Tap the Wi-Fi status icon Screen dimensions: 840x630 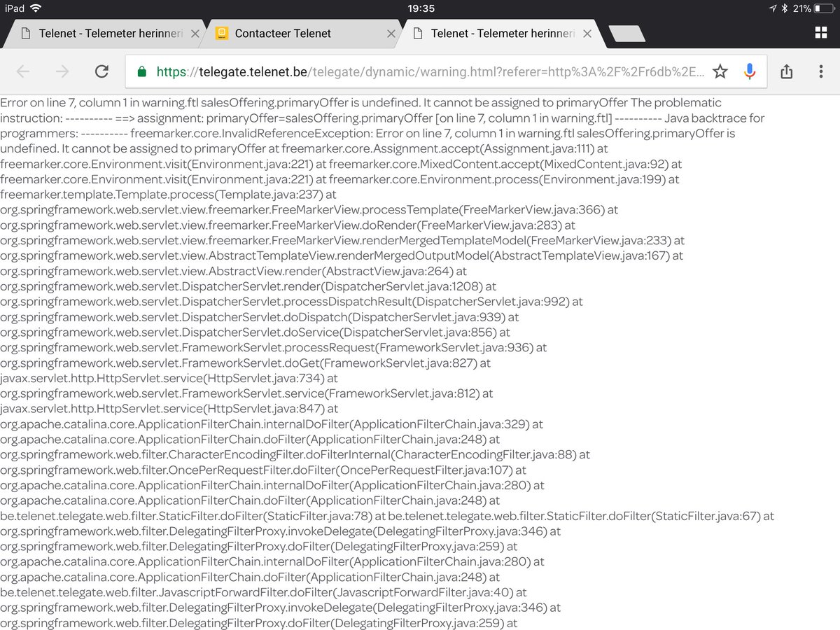(36, 8)
